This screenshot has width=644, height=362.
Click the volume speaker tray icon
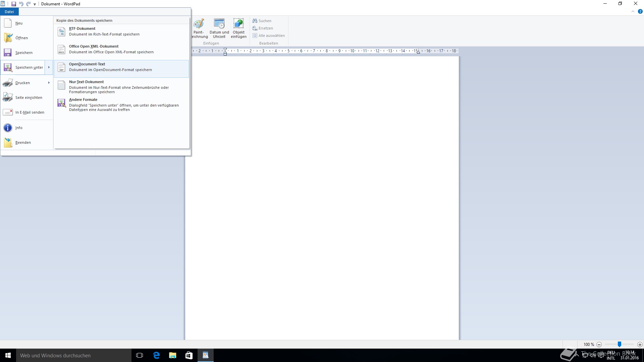(x=593, y=355)
